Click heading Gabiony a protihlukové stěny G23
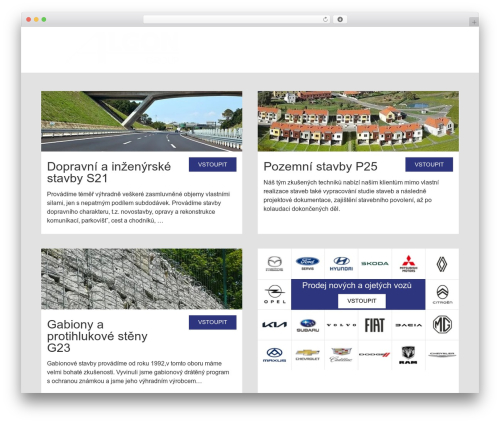This screenshot has width=500, height=423. tap(97, 336)
